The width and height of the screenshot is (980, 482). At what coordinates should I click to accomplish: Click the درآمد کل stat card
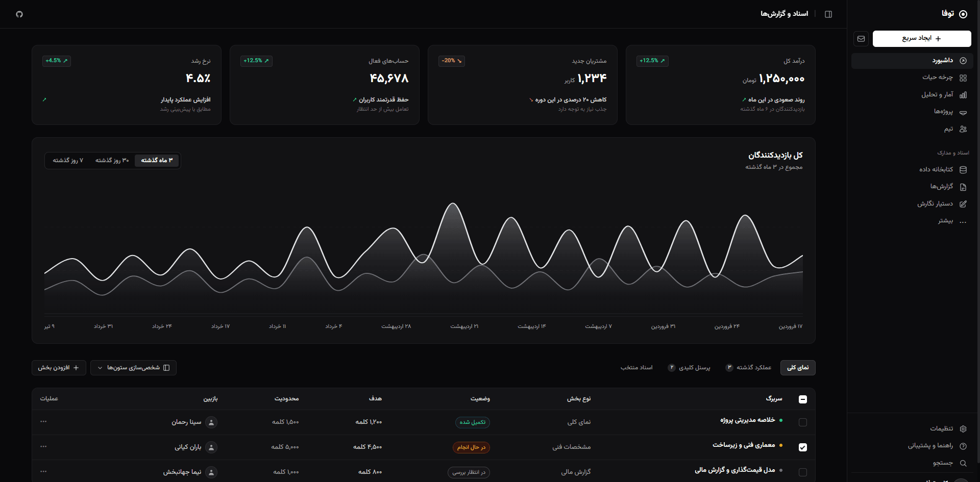[x=720, y=85]
